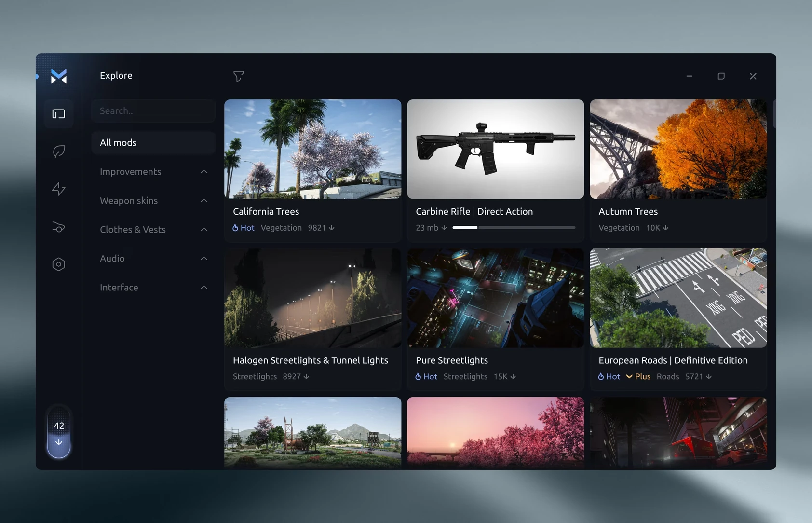The height and width of the screenshot is (523, 812).
Task: Open Carbine Rifle thumbnail image
Action: pos(495,149)
